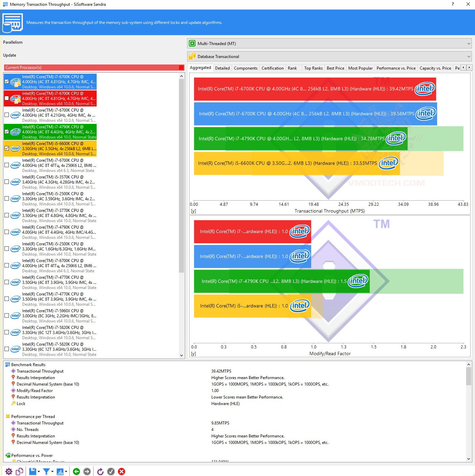Click the blue i7-6700K 39.58MTPS throughput bar
Screen dimensions: 475x476
316,114
